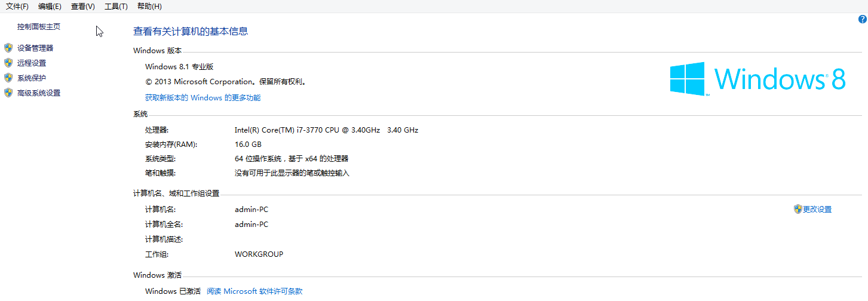The width and height of the screenshot is (868, 301).
Task: Open 远程设置 link
Action: click(x=32, y=63)
